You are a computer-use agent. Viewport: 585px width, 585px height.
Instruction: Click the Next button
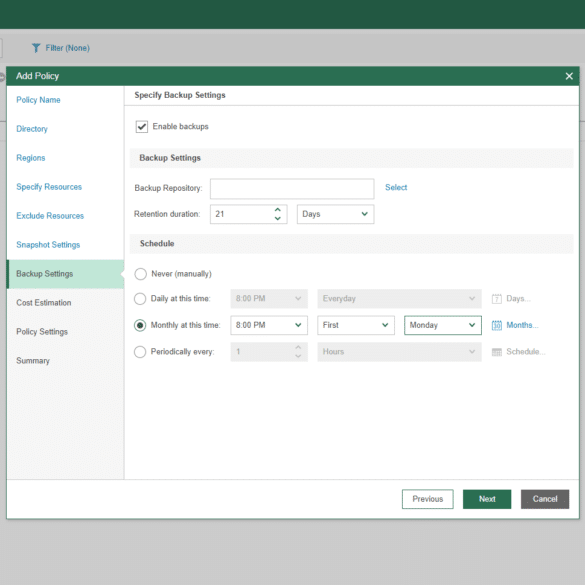point(487,499)
